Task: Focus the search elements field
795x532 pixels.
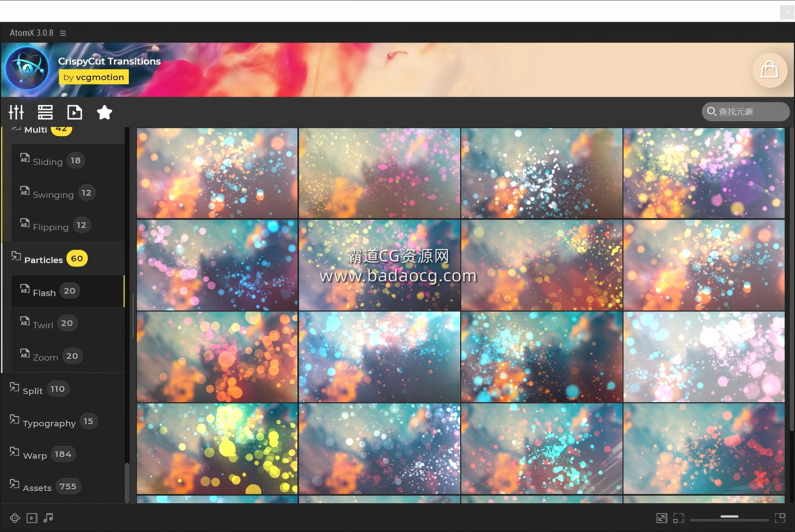Action: (x=746, y=112)
